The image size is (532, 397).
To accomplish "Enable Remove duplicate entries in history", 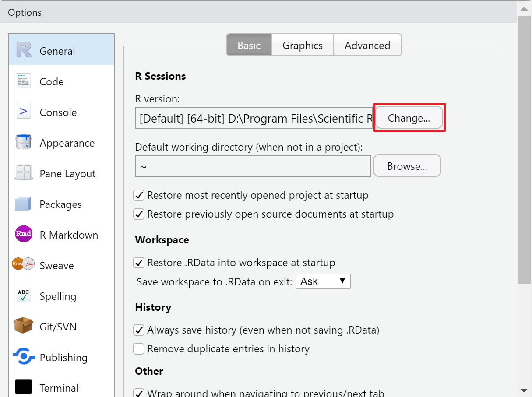I will [x=139, y=349].
